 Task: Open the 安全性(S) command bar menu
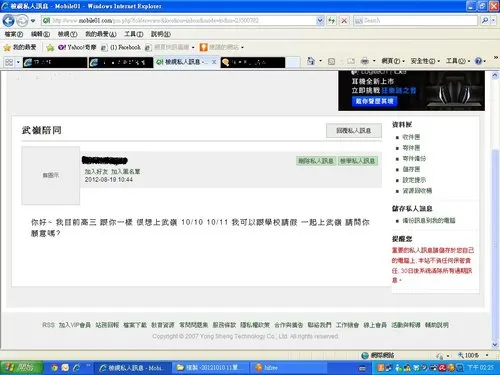[425, 61]
